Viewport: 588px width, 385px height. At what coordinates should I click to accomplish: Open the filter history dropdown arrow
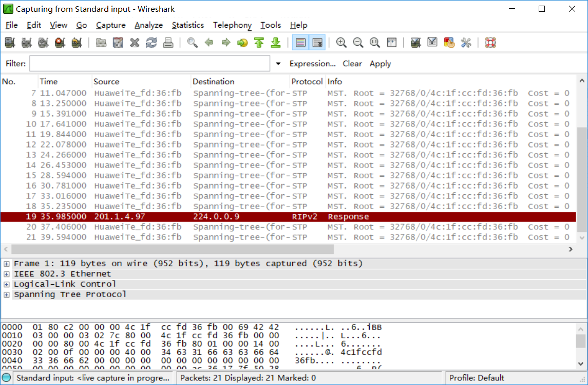coord(278,63)
